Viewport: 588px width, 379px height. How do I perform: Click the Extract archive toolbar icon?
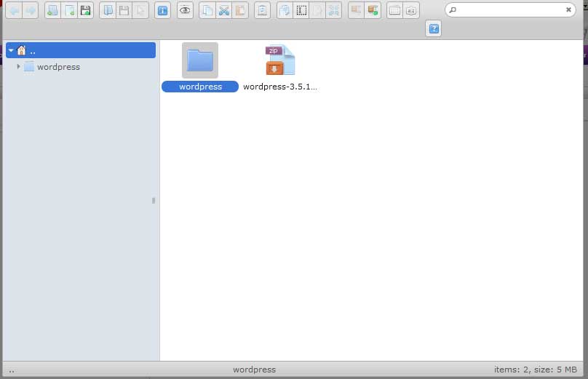point(357,10)
